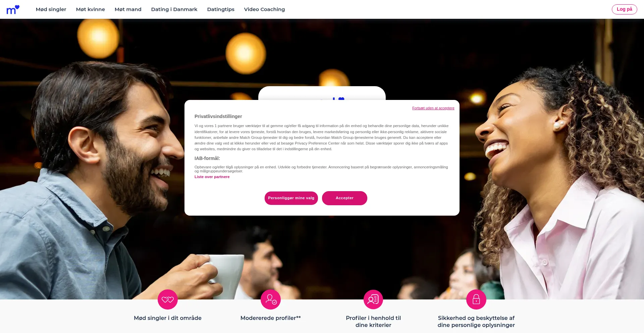Click the Meetic heart logo
The height and width of the screenshot is (333, 644).
point(13,10)
